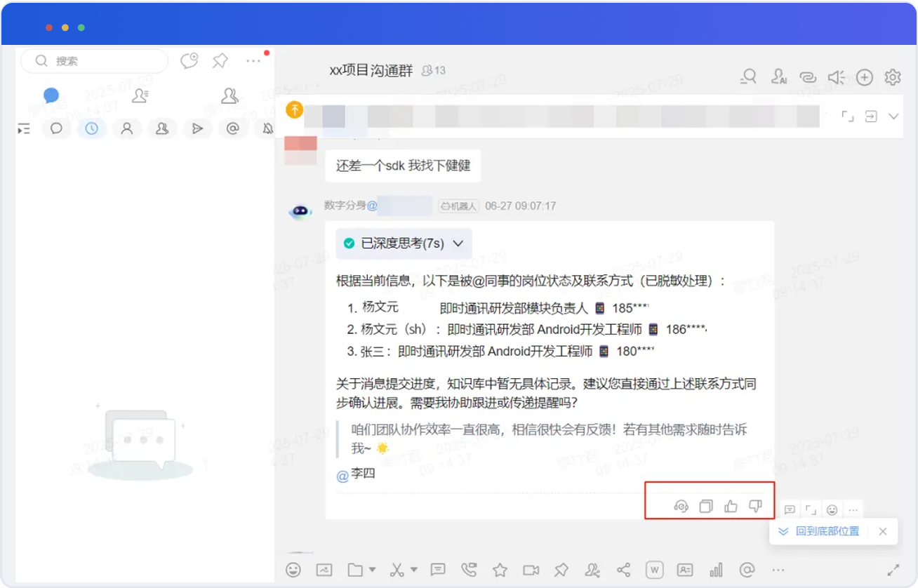
Task: Copy the bot message with copy icon
Action: point(706,506)
